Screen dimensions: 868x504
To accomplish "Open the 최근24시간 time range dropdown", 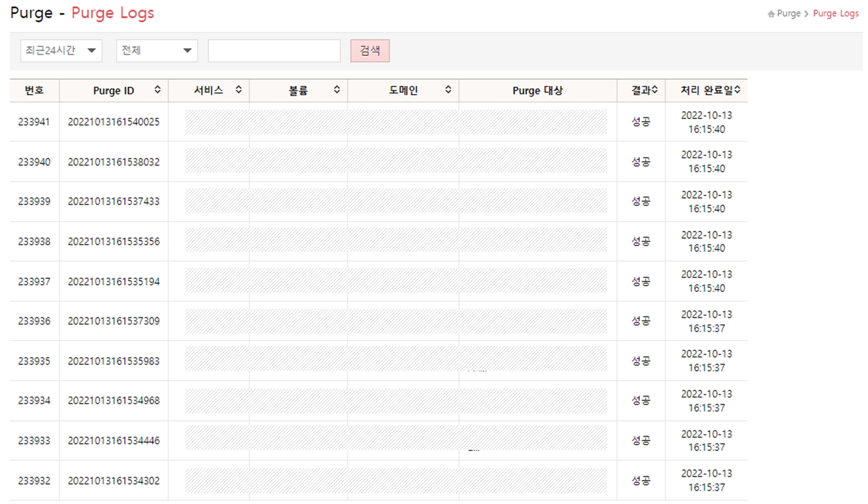I will pos(61,51).
